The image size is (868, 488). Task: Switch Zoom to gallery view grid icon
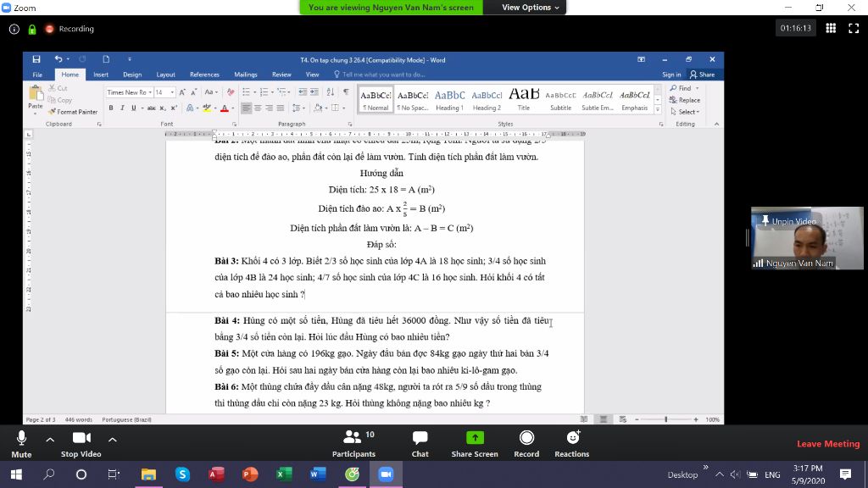click(831, 28)
